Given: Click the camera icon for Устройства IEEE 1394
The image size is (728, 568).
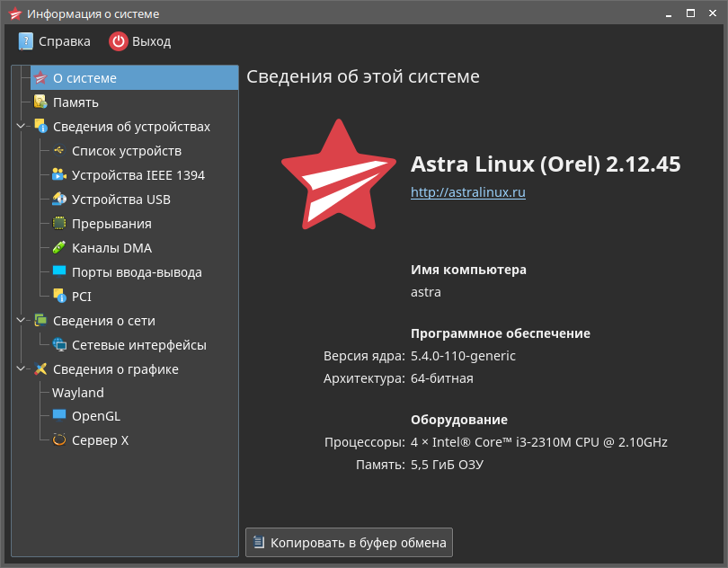Looking at the screenshot, I should [x=59, y=174].
